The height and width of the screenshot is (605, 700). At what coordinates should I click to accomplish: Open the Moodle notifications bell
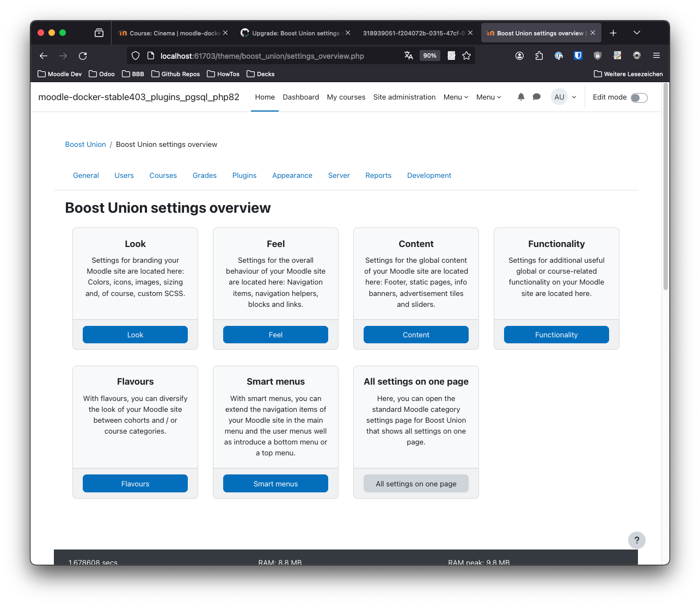pos(521,97)
